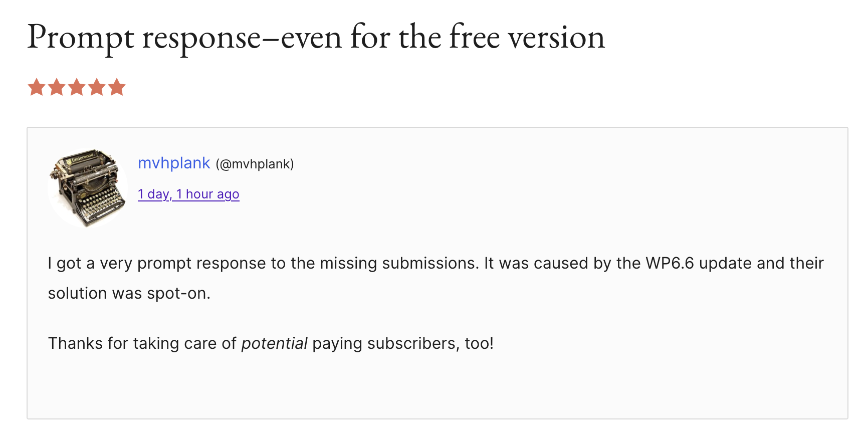Click the word 'Prompt' in the review title
Viewport: 868px width, 436px height.
coord(81,38)
